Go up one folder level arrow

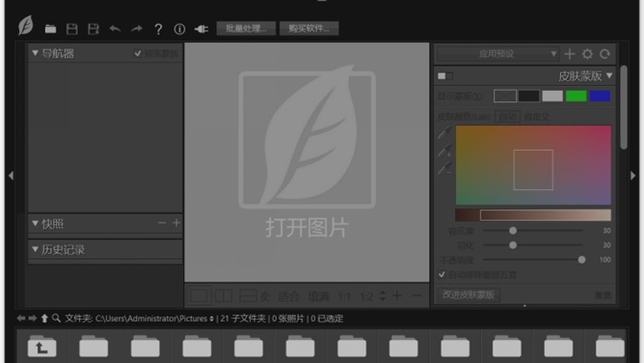(x=44, y=318)
